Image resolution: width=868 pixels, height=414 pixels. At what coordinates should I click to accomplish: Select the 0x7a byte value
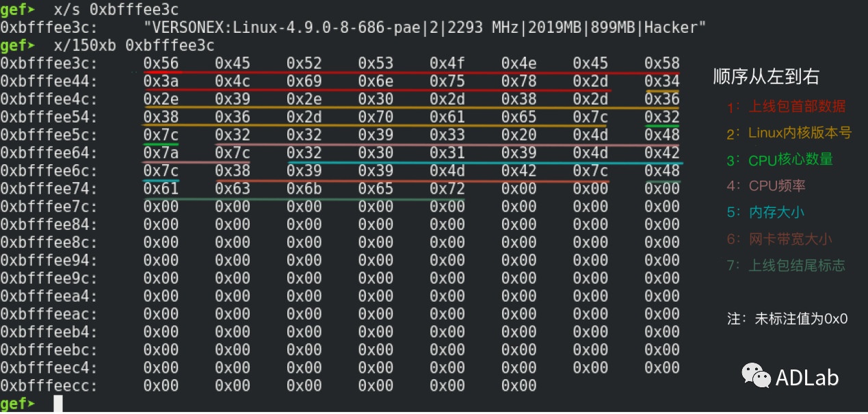pos(161,153)
